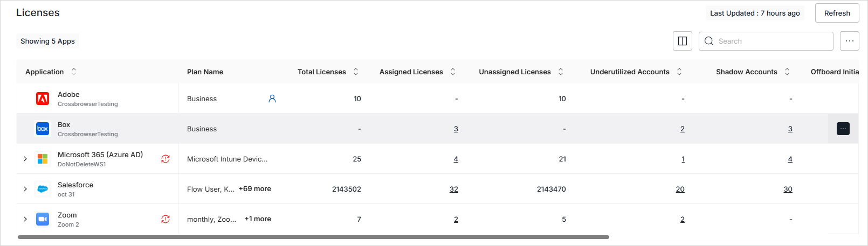This screenshot has height=246, width=868.
Task: Open Box underutilized accounts count 2
Action: point(683,129)
